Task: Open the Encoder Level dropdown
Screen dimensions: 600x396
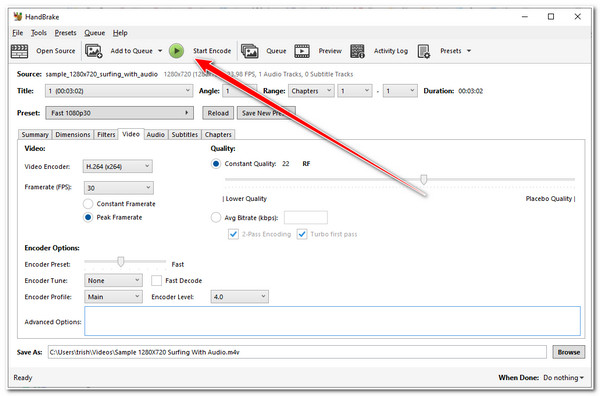Action: (x=240, y=297)
